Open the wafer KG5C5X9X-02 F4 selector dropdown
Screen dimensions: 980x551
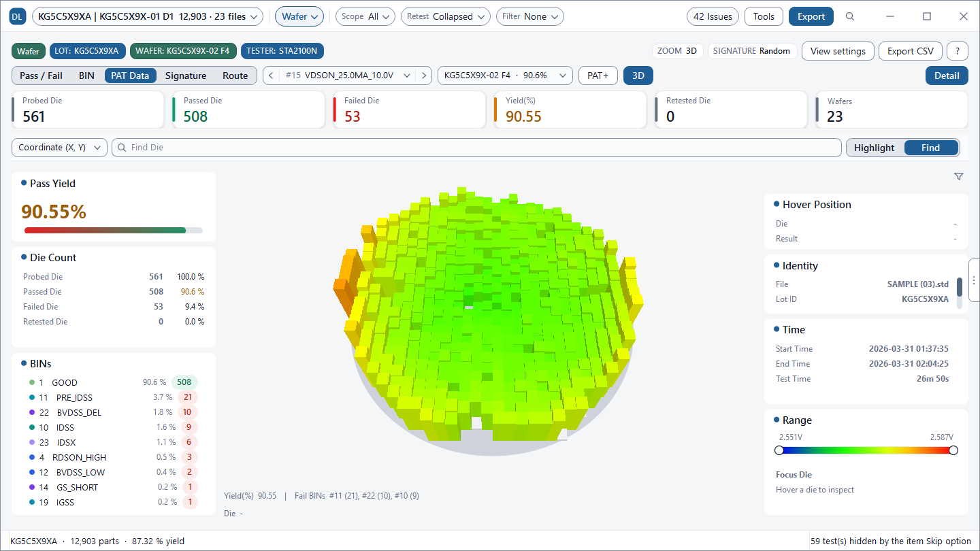(x=505, y=76)
